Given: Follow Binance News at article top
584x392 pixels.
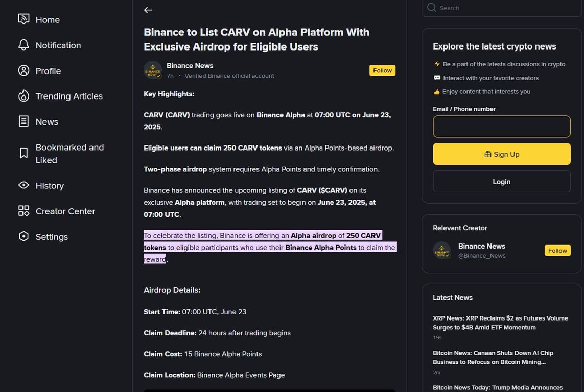Looking at the screenshot, I should click(382, 70).
